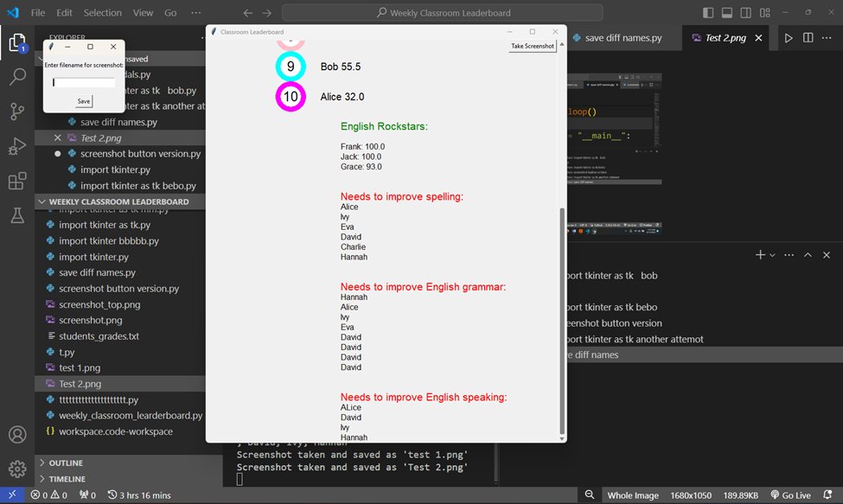Viewport: 843px width, 504px height.
Task: Open the Go menu
Action: 170,12
